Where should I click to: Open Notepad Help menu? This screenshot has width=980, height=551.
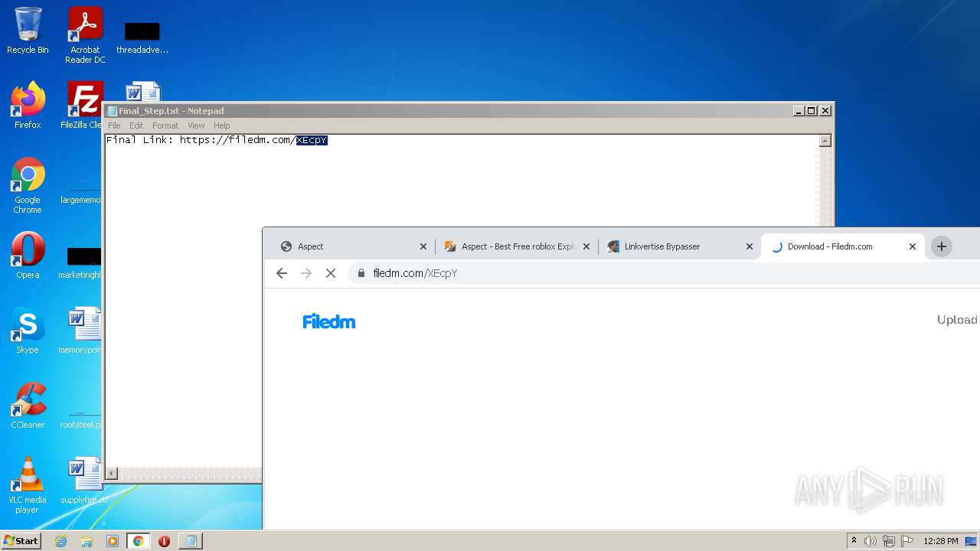[x=221, y=126]
